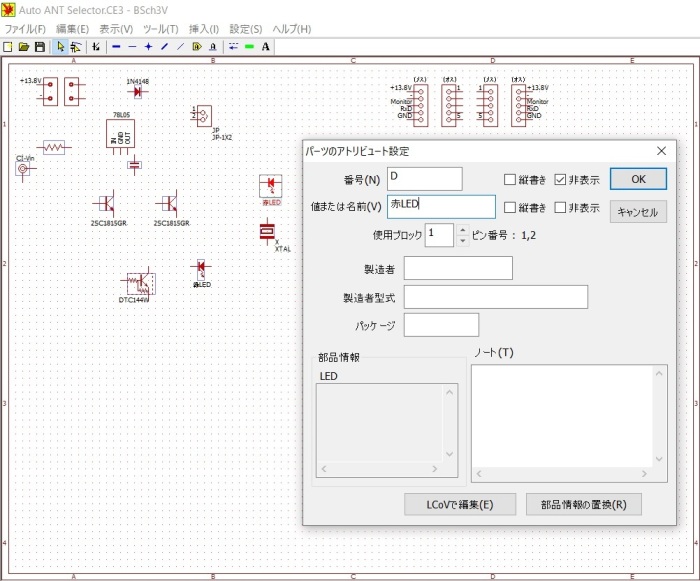Click the Save floppy disk icon
This screenshot has height=581, width=700.
pos(39,46)
